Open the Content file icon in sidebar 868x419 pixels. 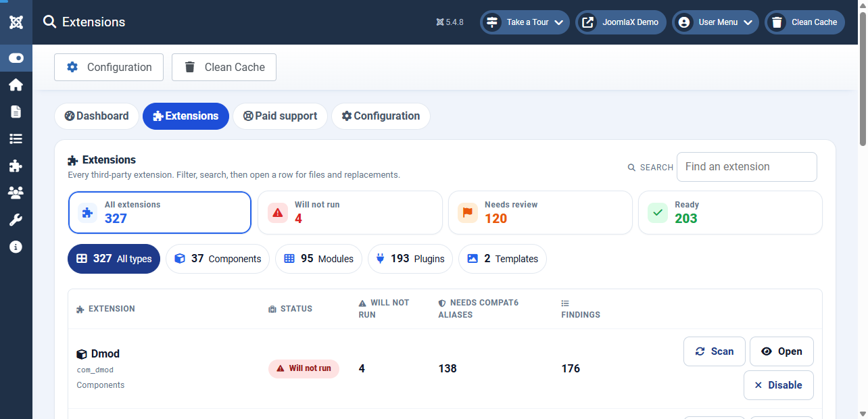pos(16,112)
